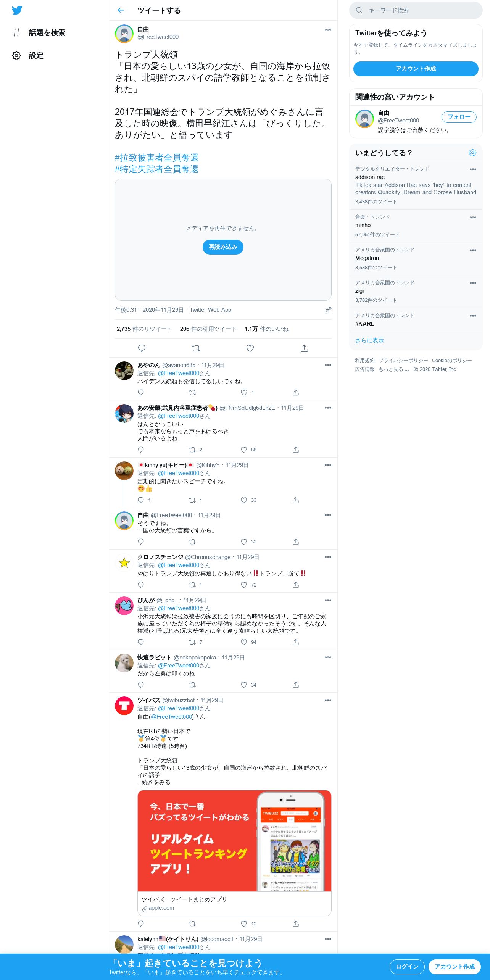Go back with the left arrow icon
Image resolution: width=490 pixels, height=980 pixels.
click(121, 10)
